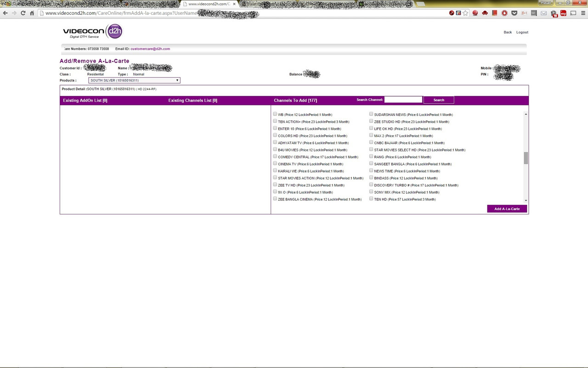Tick the SONY MIX channel checkbox
Image resolution: width=588 pixels, height=368 pixels.
click(x=371, y=192)
